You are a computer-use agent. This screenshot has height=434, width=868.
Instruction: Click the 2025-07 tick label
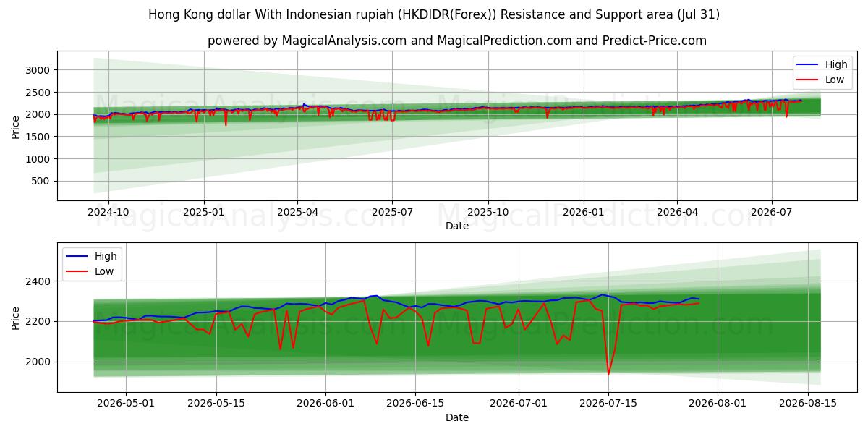pyautogui.click(x=392, y=212)
